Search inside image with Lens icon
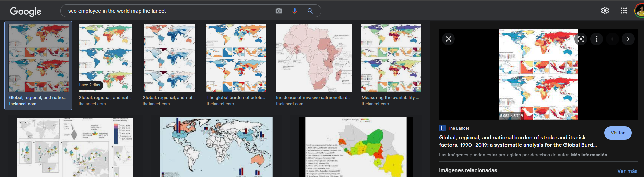This screenshot has width=644, height=177. [x=581, y=39]
